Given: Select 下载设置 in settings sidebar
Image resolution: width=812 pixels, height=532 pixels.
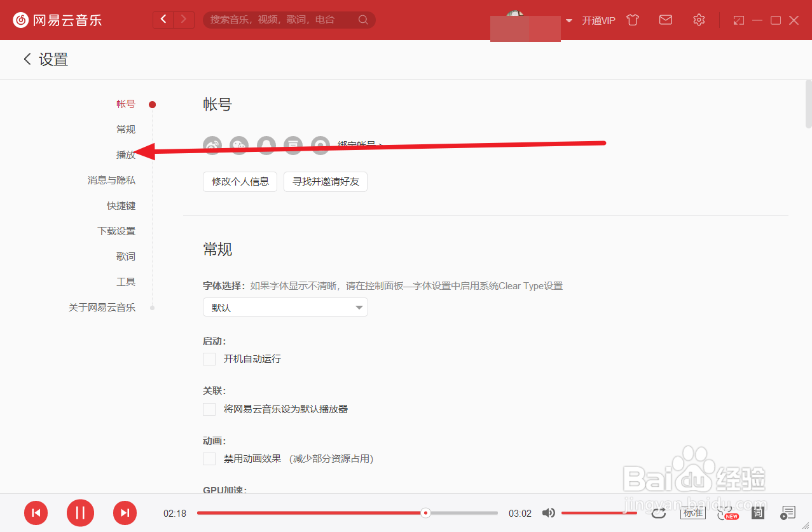Looking at the screenshot, I should (116, 231).
